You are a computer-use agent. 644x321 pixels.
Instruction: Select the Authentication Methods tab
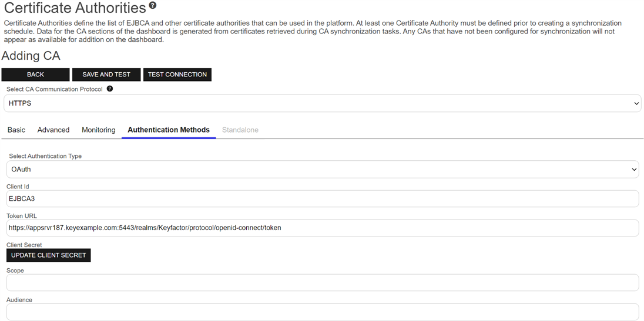(x=169, y=130)
